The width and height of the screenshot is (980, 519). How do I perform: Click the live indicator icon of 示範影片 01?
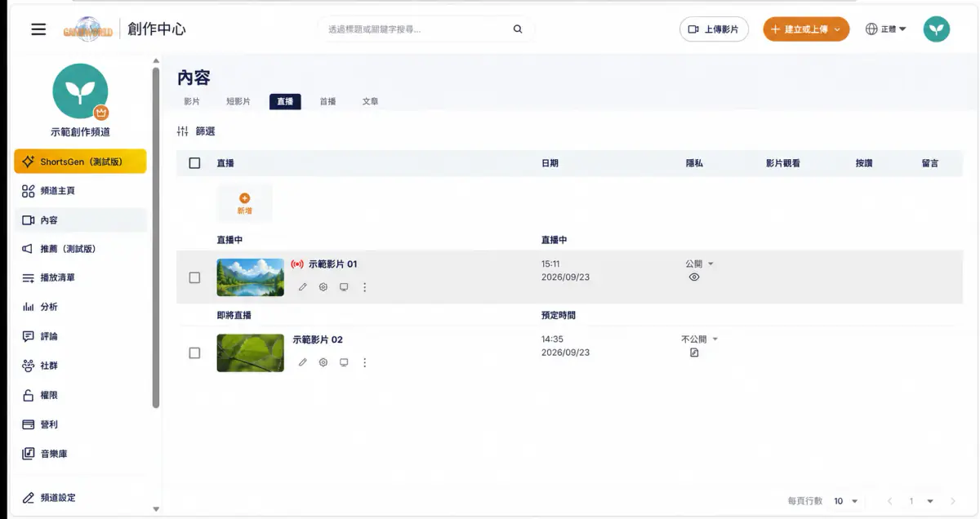tap(297, 264)
